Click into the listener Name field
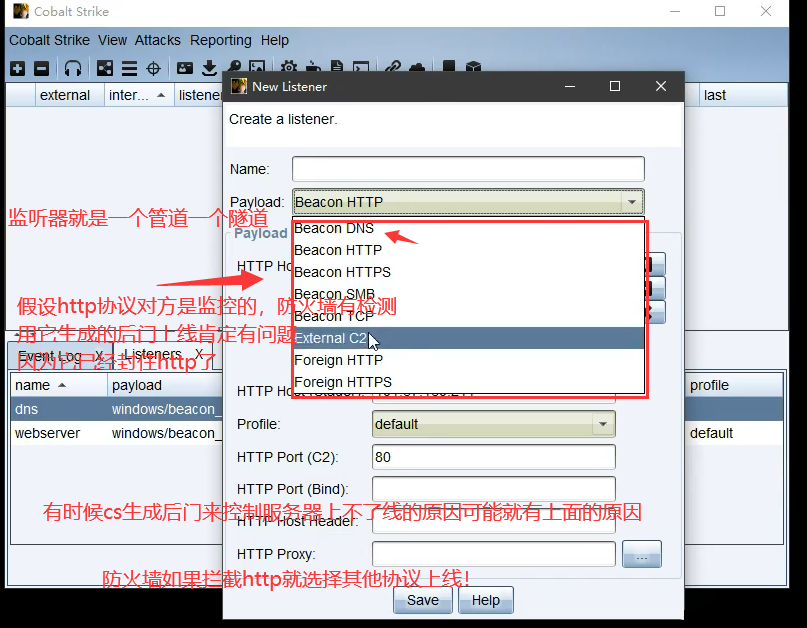807x628 pixels. 468,169
